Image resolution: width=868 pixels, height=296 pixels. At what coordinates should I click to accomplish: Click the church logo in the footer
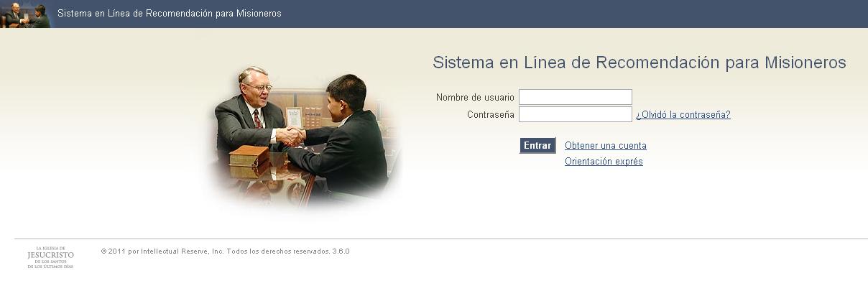50,257
